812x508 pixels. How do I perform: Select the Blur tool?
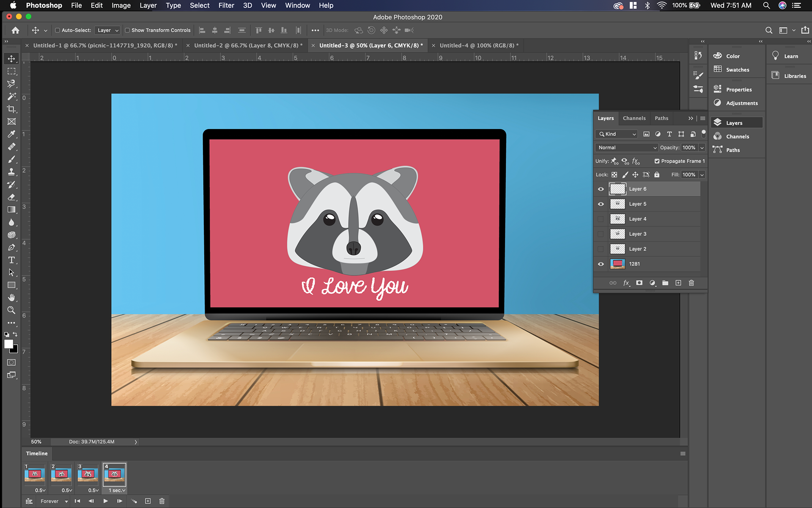click(11, 222)
